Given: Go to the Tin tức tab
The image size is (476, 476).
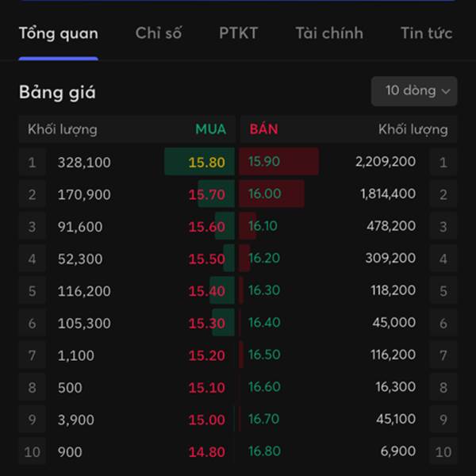Looking at the screenshot, I should pyautogui.click(x=427, y=33).
